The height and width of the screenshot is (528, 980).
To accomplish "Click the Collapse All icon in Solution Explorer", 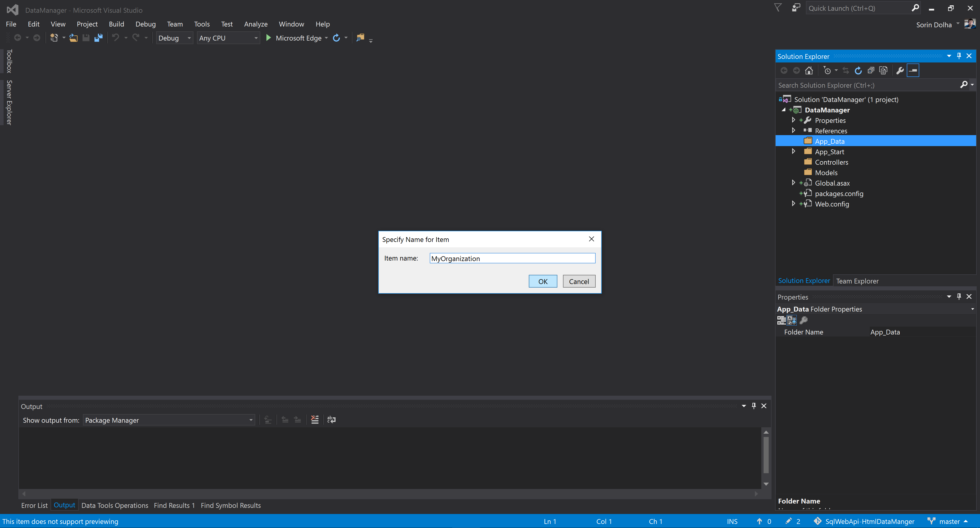I will pos(871,71).
